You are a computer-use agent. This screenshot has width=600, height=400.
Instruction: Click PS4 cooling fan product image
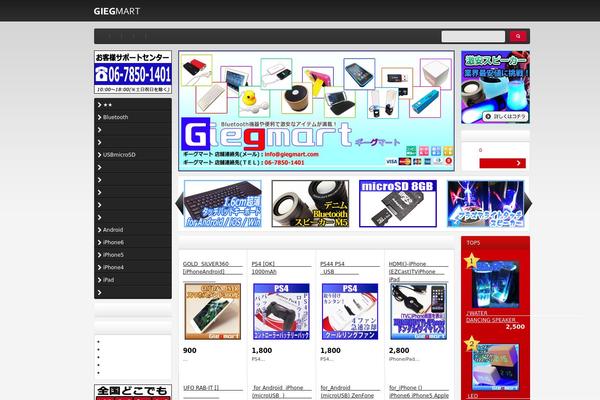point(350,312)
